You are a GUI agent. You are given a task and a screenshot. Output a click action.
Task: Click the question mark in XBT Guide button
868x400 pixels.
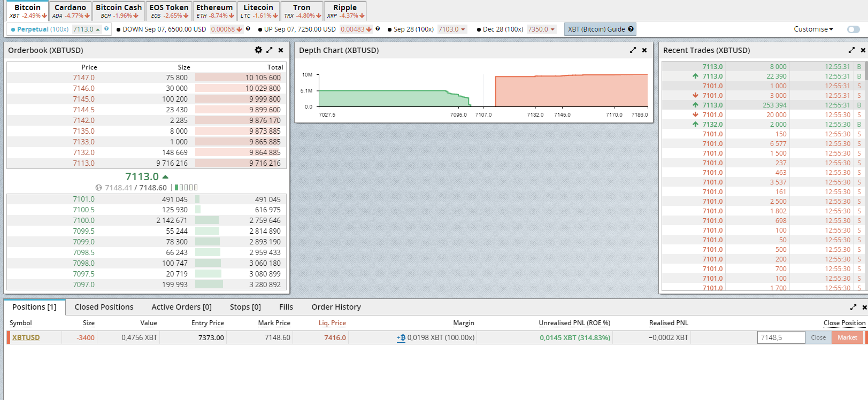631,29
